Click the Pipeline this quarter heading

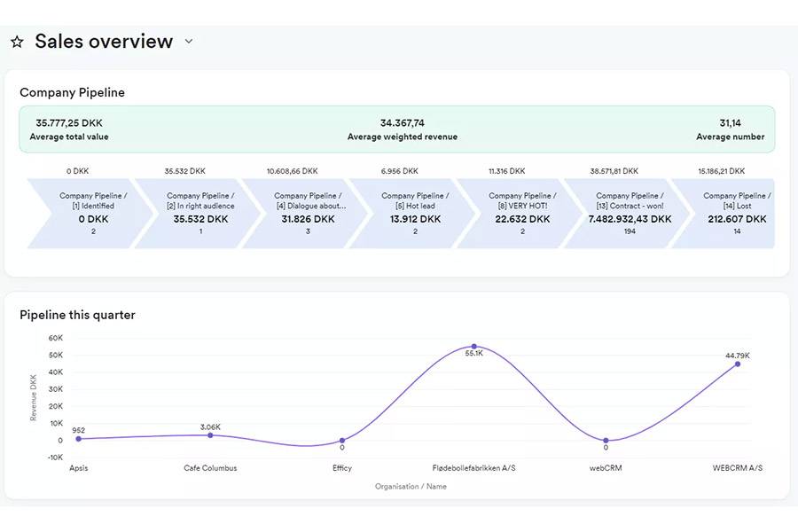coord(77,315)
